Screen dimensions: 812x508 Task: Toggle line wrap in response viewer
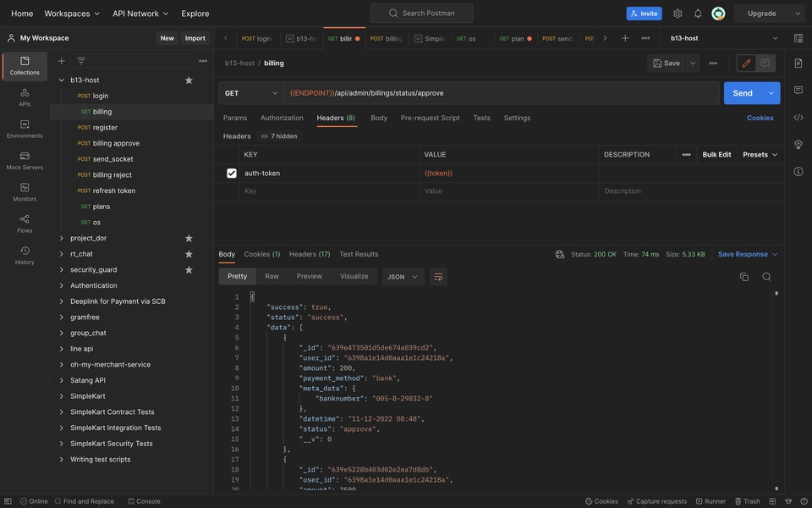tap(438, 277)
